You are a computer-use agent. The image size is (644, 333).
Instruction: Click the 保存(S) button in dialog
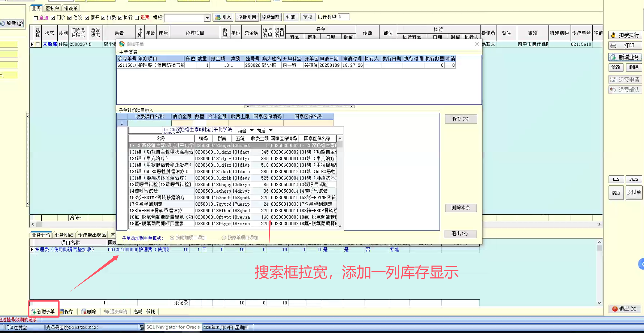tap(460, 119)
